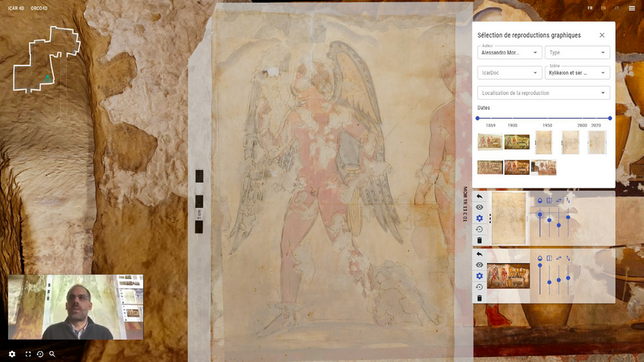Enter fullscreen mode from the bottom-left toolbar
Image resolution: width=644 pixels, height=362 pixels.
tap(28, 354)
